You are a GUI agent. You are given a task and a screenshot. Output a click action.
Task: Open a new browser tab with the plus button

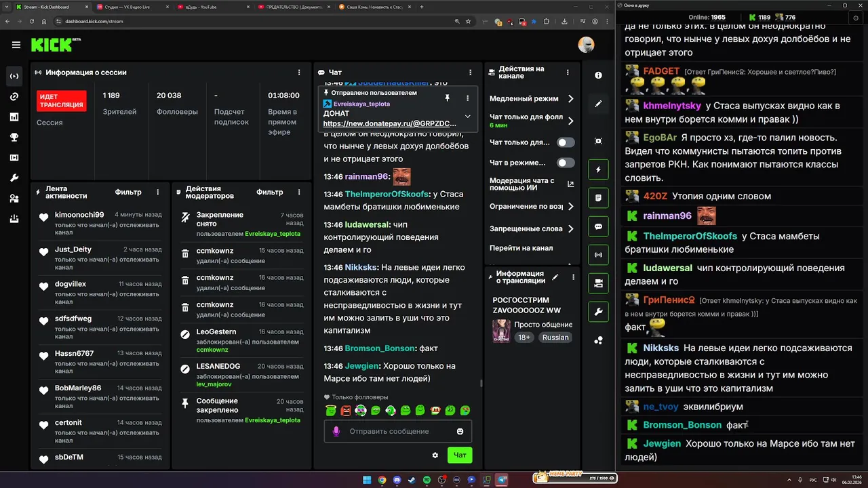pos(422,7)
